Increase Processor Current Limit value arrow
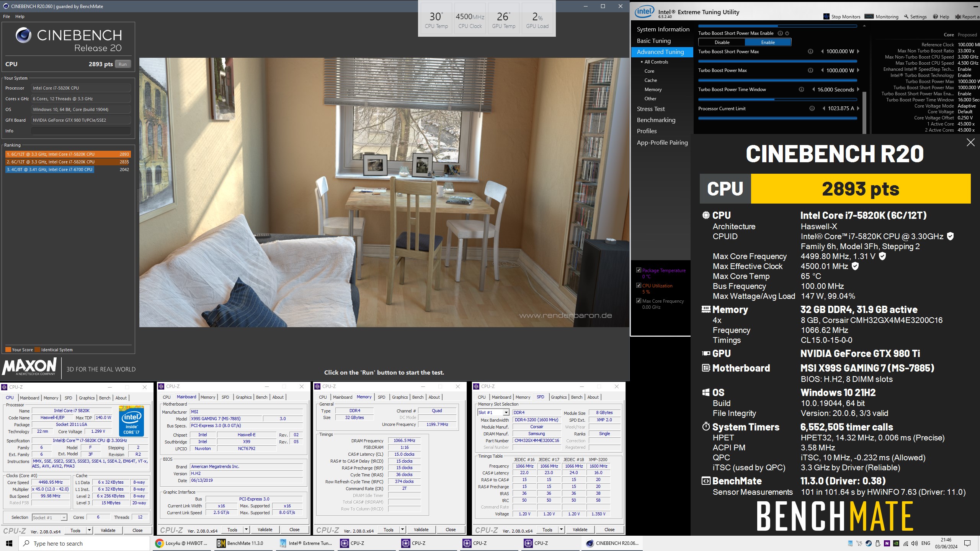The width and height of the screenshot is (980, 551). 858,109
